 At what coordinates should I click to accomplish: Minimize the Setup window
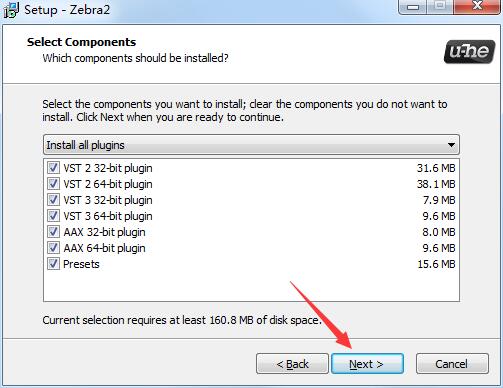tap(413, 6)
